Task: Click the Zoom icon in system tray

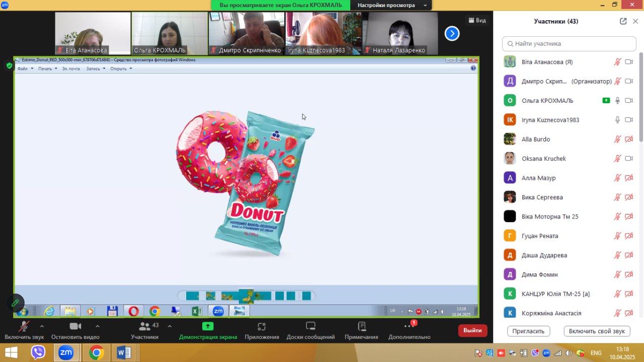Action: coord(547,353)
